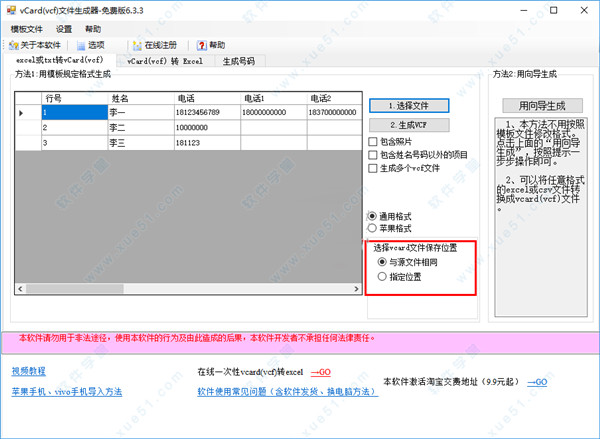Select the 苹果格式 radio button
This screenshot has height=439, width=600.
point(373,228)
